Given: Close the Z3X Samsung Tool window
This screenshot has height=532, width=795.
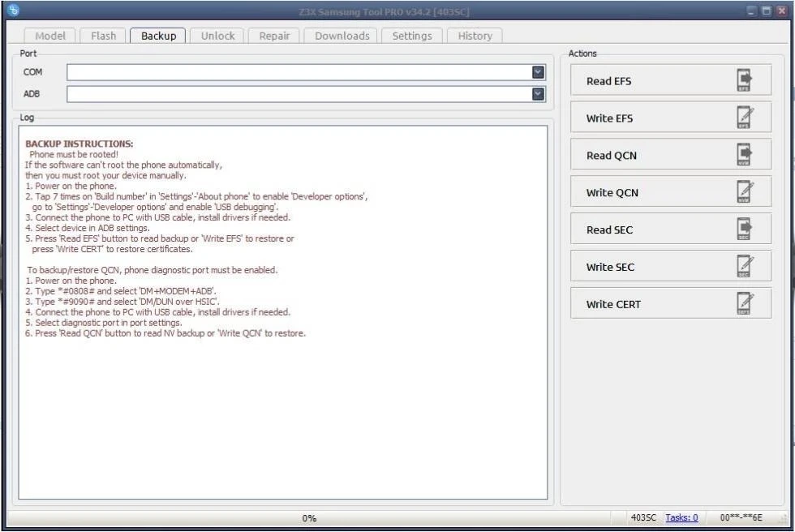Looking at the screenshot, I should pyautogui.click(x=782, y=11).
